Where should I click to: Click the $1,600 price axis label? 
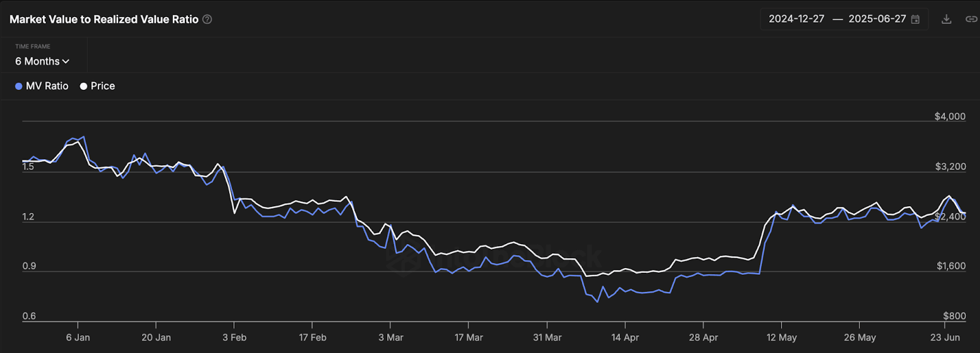(951, 266)
